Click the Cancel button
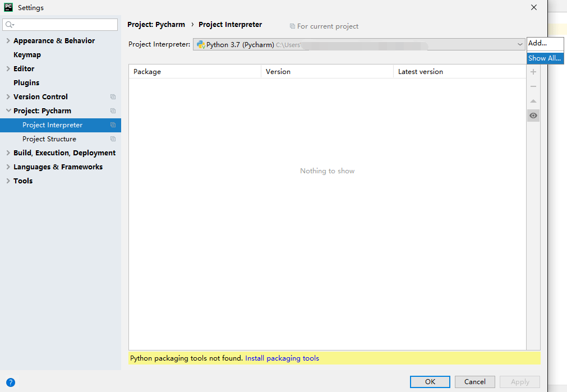The image size is (567, 392). [474, 382]
